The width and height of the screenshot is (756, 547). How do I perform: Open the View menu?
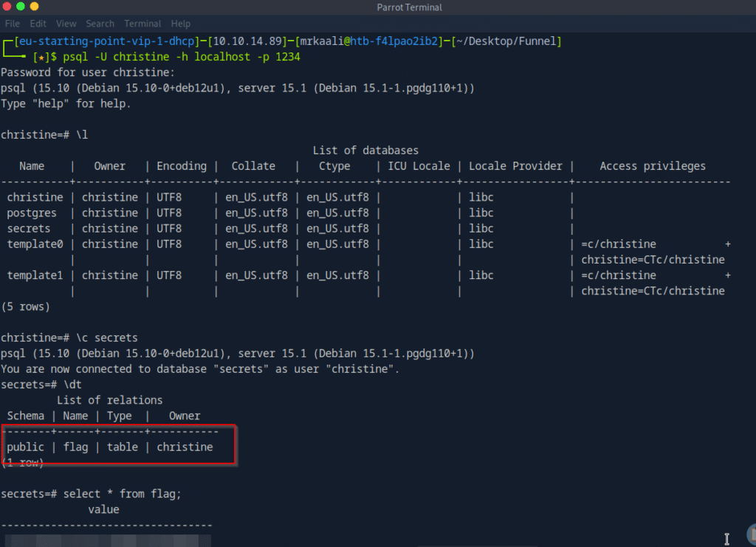(x=66, y=24)
